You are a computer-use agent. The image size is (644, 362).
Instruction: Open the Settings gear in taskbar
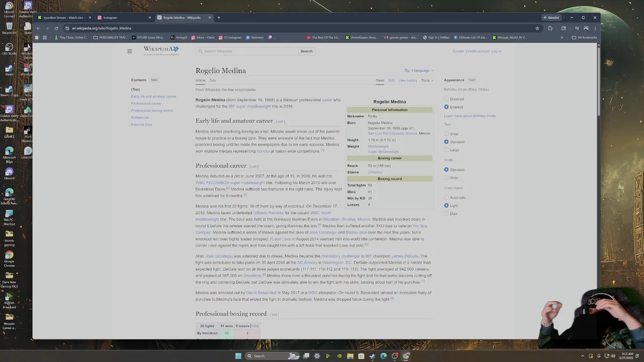pyautogui.click(x=317, y=356)
